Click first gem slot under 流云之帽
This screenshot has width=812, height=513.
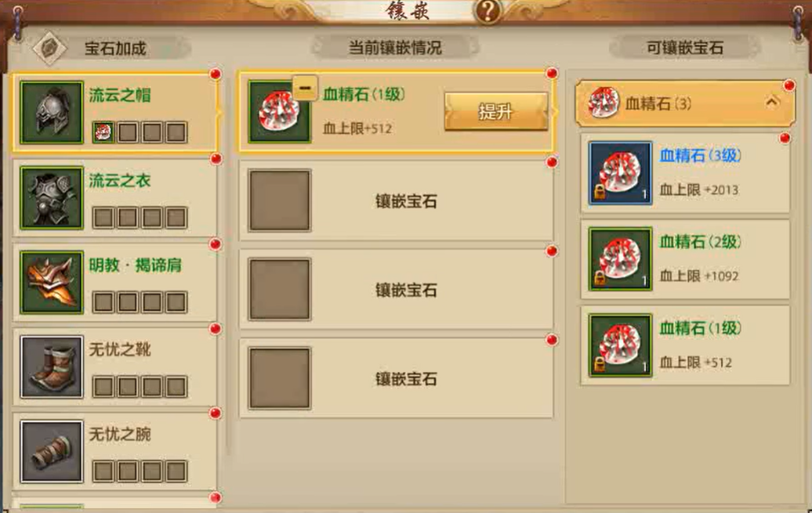103,132
